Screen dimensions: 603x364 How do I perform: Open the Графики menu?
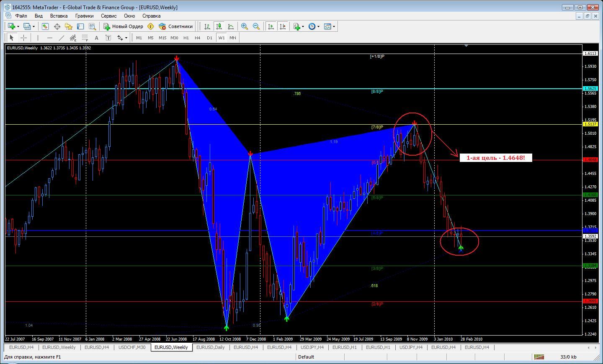point(84,16)
